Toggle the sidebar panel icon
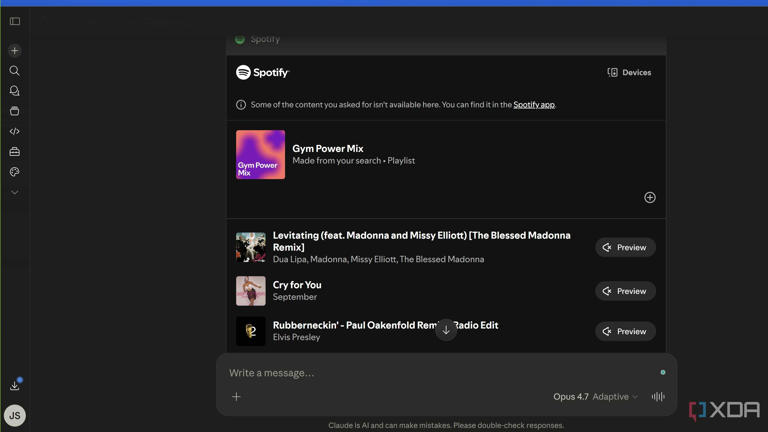This screenshot has height=432, width=768. click(x=15, y=21)
